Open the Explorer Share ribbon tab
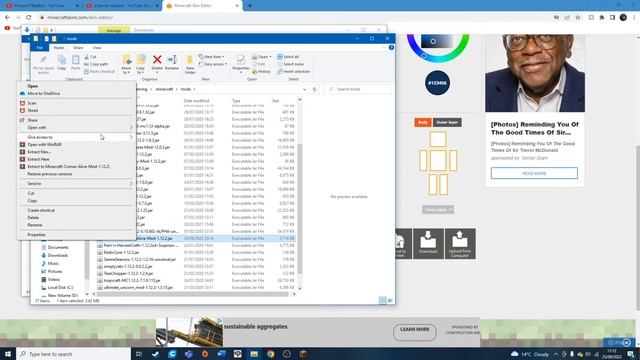 pyautogui.click(x=78, y=48)
